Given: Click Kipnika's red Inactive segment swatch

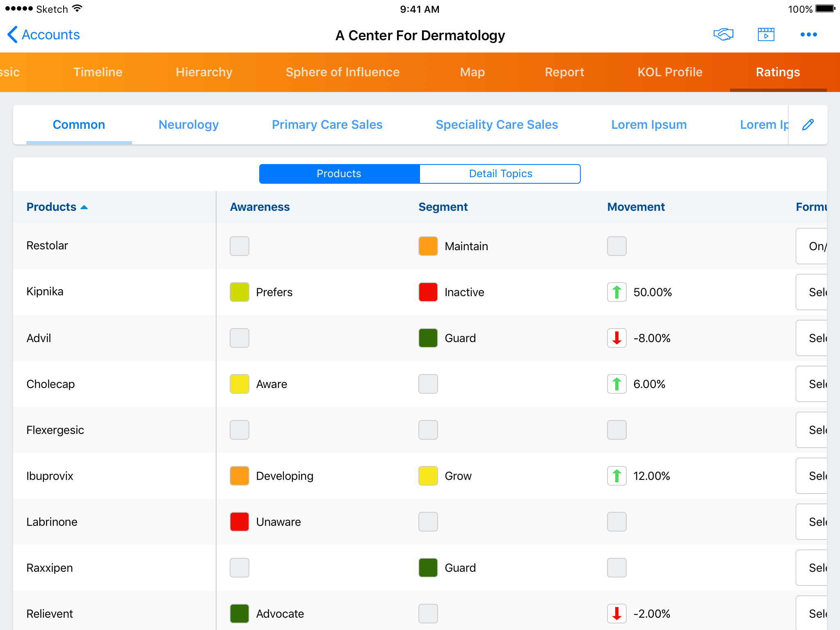Looking at the screenshot, I should pyautogui.click(x=428, y=292).
